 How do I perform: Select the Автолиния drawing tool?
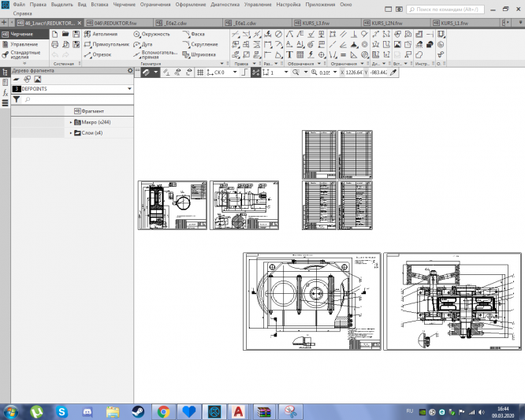point(102,35)
